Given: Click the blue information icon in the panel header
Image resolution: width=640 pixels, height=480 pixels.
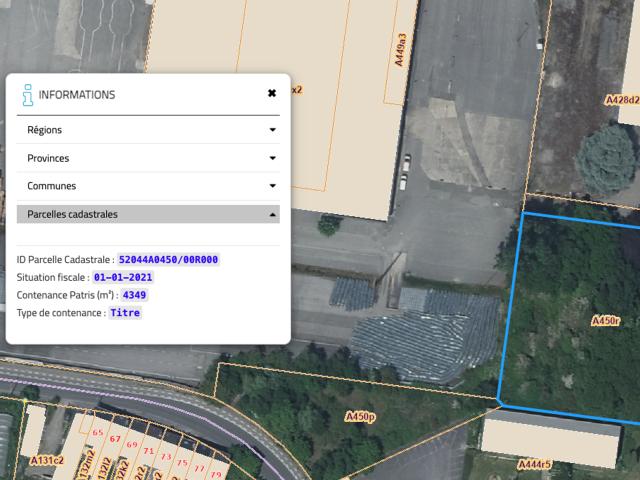Looking at the screenshot, I should (27, 95).
